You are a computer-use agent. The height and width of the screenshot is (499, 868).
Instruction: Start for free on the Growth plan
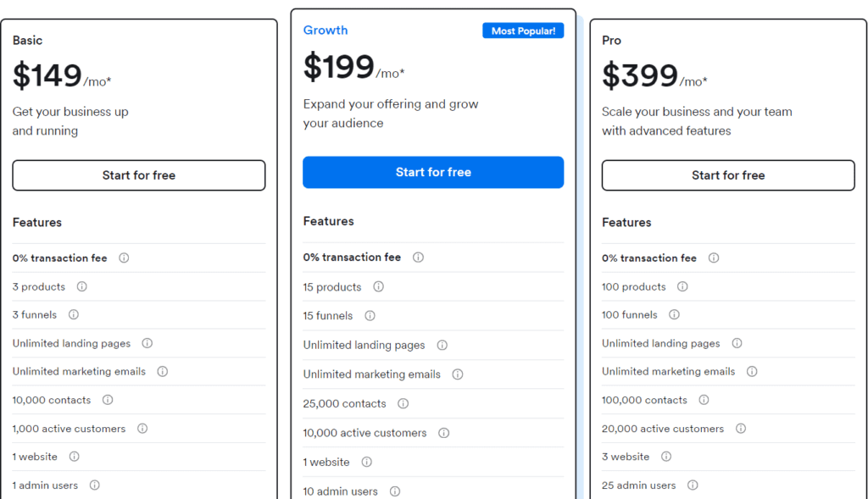(433, 171)
